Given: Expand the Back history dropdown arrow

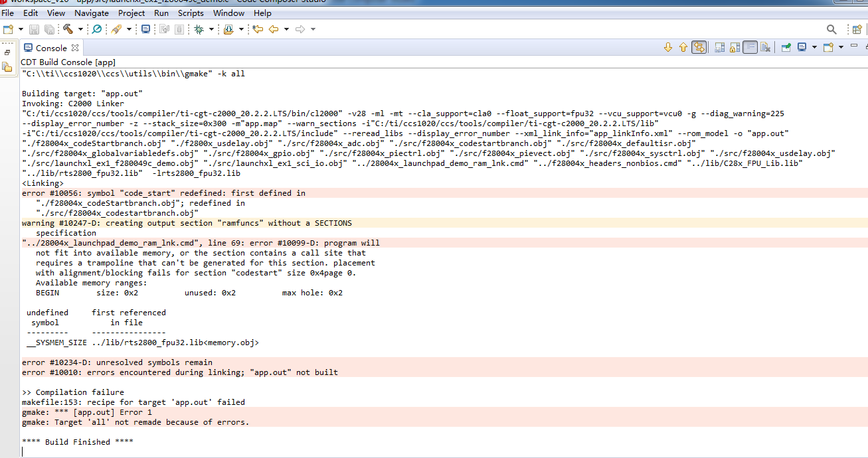Looking at the screenshot, I should (286, 29).
